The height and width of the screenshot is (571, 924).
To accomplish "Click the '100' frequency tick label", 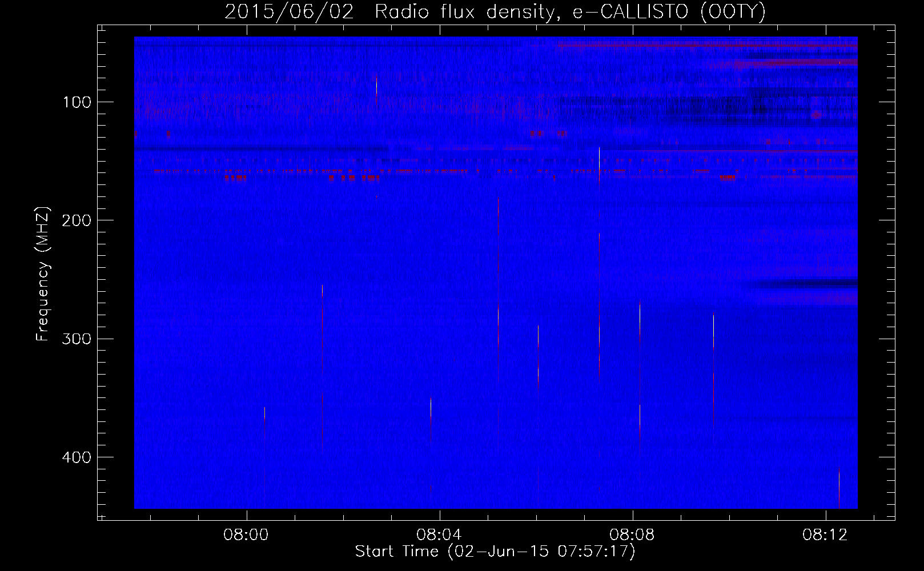I will pos(77,102).
